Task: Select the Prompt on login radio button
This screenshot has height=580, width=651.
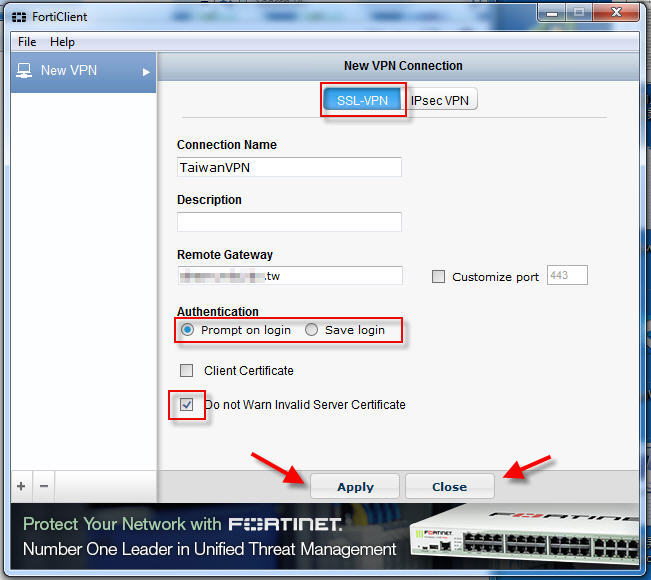Action: point(187,330)
